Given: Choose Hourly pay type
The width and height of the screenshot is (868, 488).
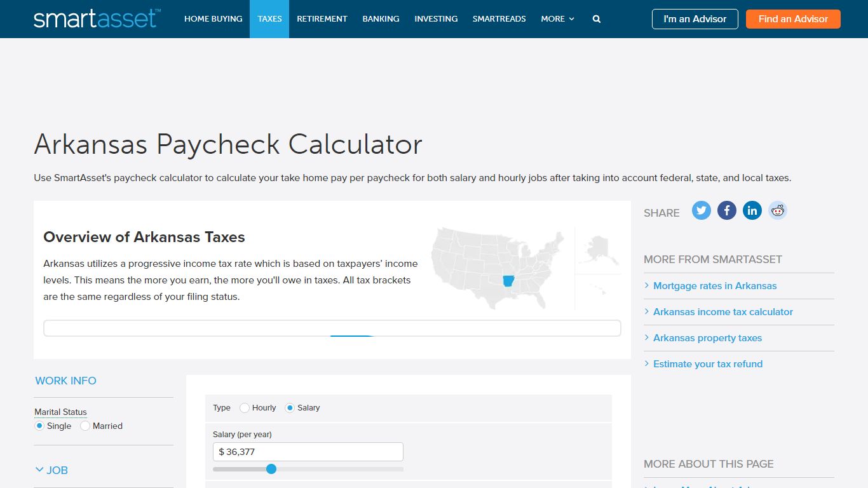Looking at the screenshot, I should tap(245, 408).
